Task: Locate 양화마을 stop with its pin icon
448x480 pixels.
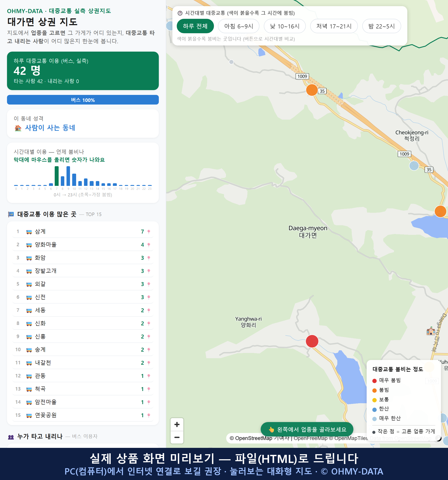Action: (x=149, y=244)
